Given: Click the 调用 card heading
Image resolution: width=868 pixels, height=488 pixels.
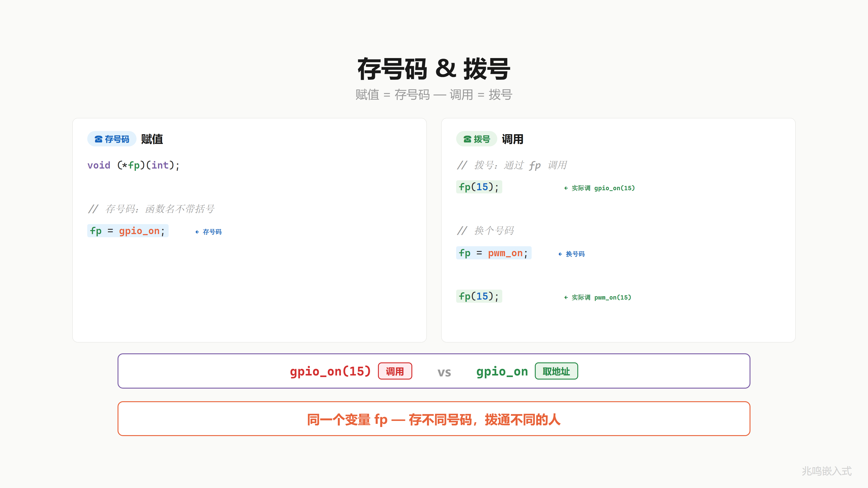Looking at the screenshot, I should (x=512, y=139).
